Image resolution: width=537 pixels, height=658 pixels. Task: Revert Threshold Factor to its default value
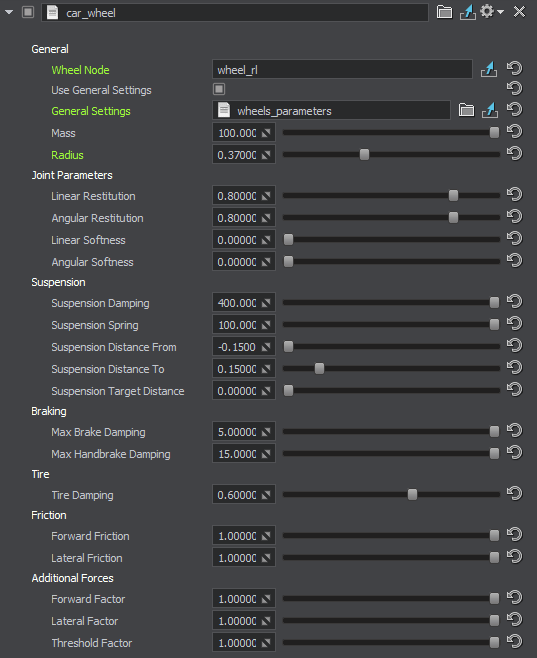(514, 642)
